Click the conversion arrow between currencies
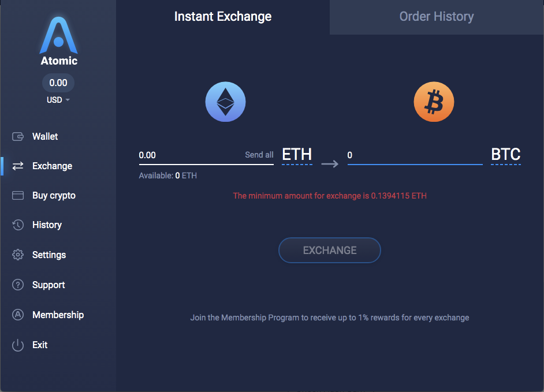This screenshot has height=392, width=544. pos(330,163)
